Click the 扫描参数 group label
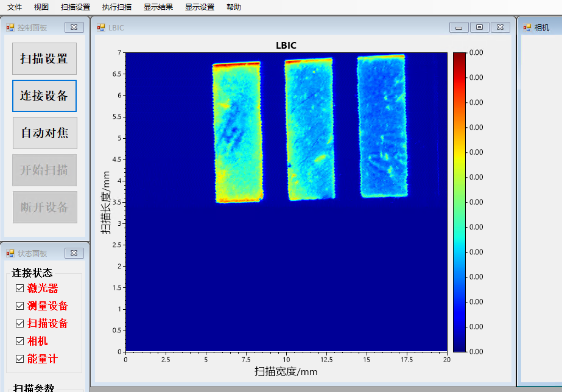The height and width of the screenshot is (392, 562). click(x=33, y=388)
